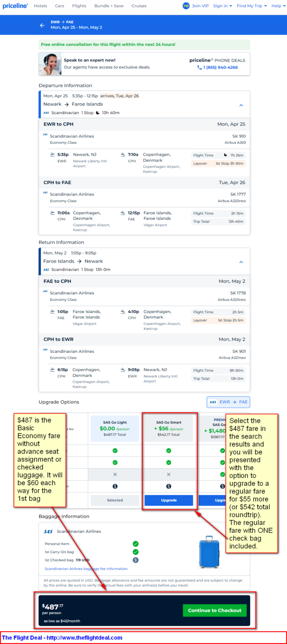
Task: Click the Airbus A359 aircraft text
Action: click(235, 142)
